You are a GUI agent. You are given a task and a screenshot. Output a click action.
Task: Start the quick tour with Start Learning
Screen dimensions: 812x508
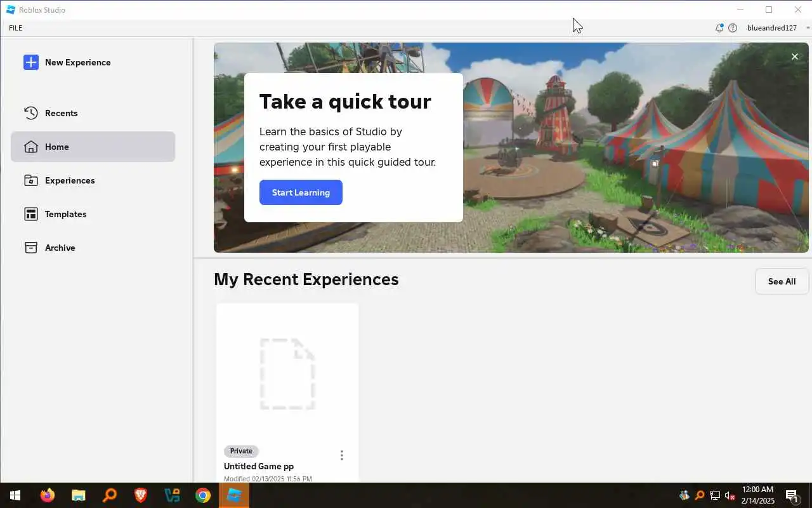tap(301, 192)
